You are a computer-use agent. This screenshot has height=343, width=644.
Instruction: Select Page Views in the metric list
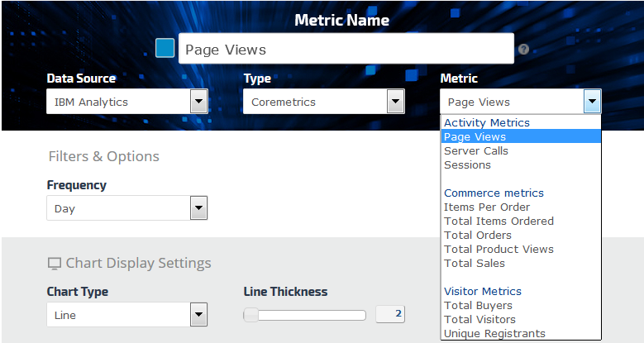point(475,137)
